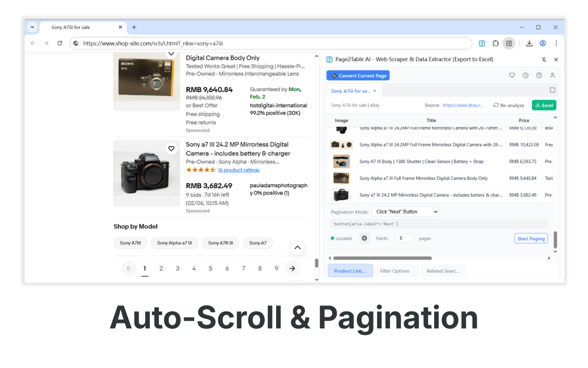Click the Re-analyze button
The width and height of the screenshot is (588, 368).
click(509, 105)
